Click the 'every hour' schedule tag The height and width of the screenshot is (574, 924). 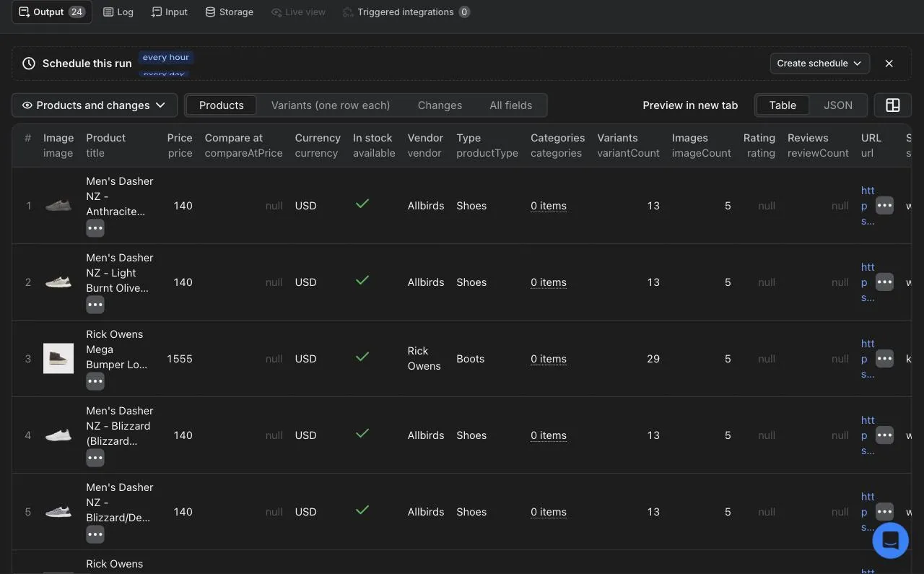(x=166, y=57)
